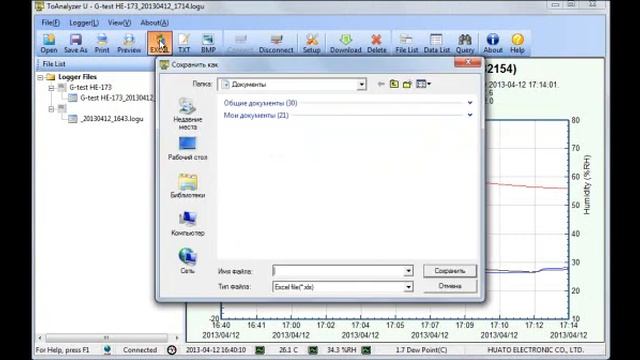
Task: Select Рабочий стол in dialog sidebar
Action: coord(187,148)
